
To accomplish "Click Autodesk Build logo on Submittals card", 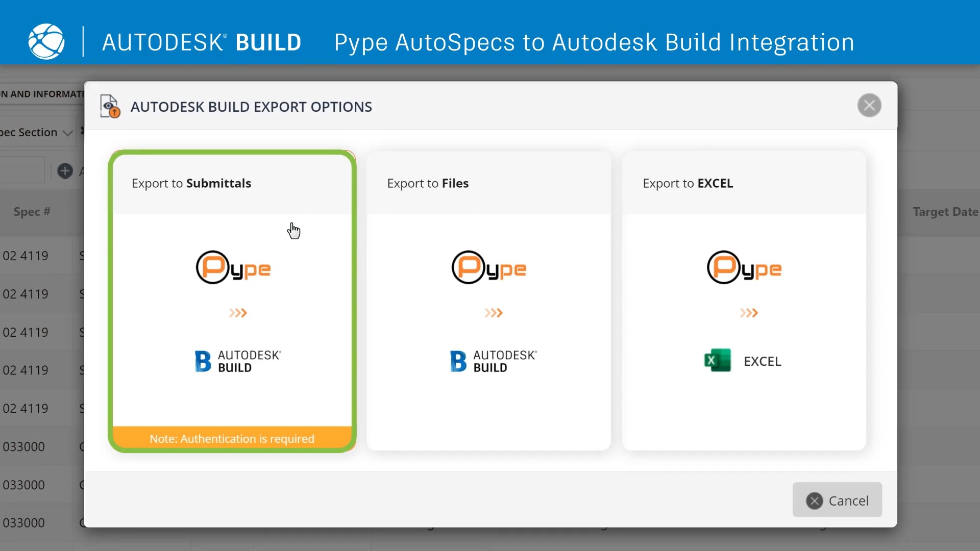I will (x=238, y=361).
